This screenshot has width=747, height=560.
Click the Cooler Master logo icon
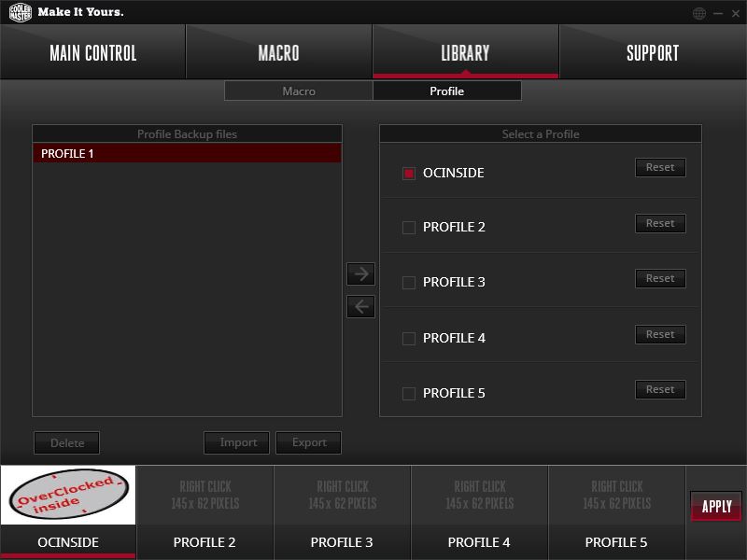[20, 12]
